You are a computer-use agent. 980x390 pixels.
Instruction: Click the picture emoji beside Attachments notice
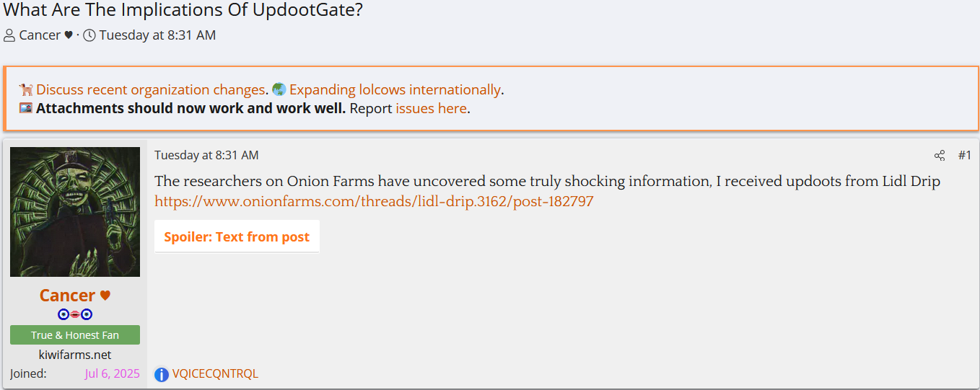coord(26,109)
